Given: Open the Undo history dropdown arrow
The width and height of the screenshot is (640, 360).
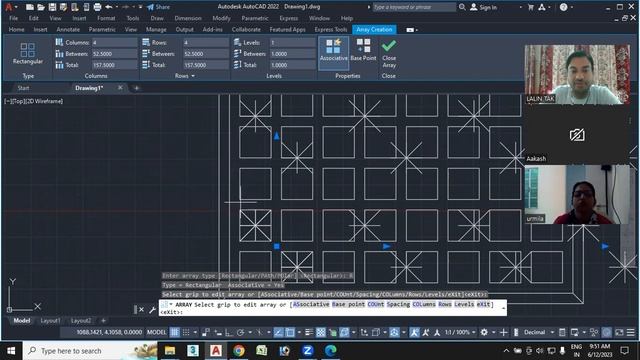Looking at the screenshot, I should coord(117,7).
